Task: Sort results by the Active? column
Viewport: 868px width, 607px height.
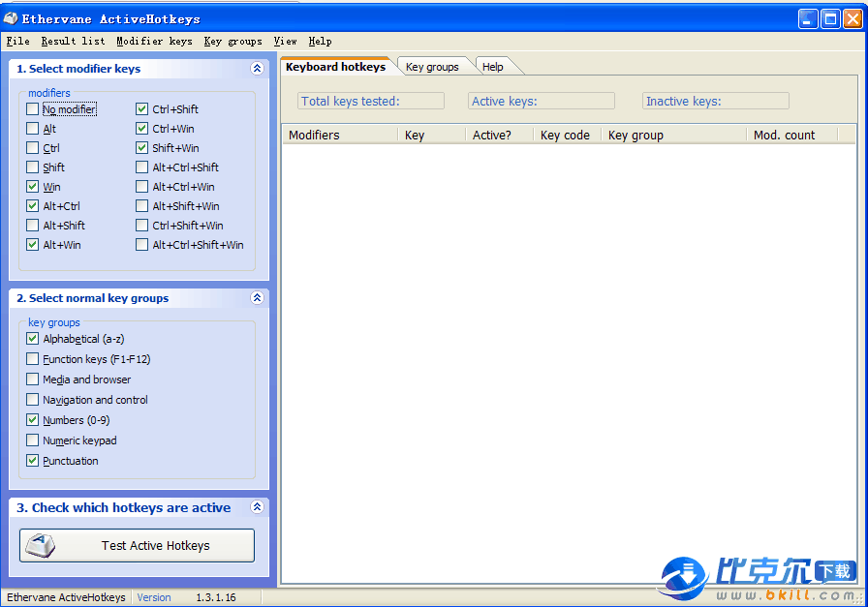Action: click(500, 135)
